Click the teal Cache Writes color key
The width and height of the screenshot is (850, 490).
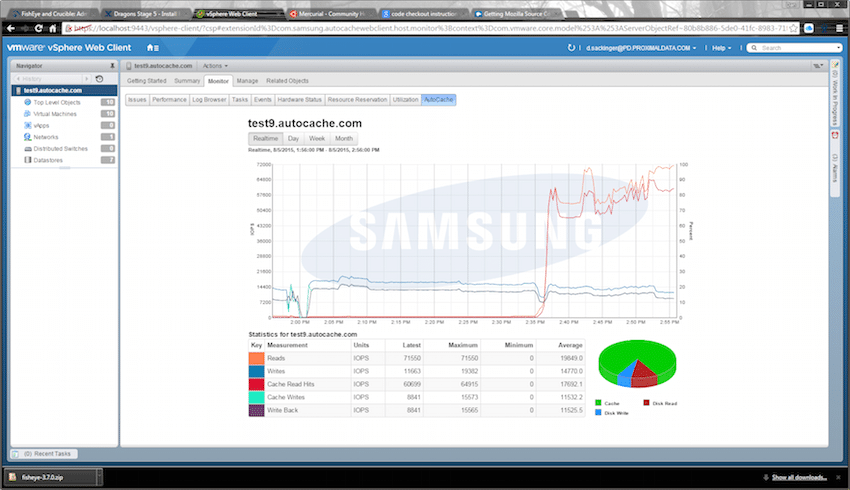(x=256, y=397)
